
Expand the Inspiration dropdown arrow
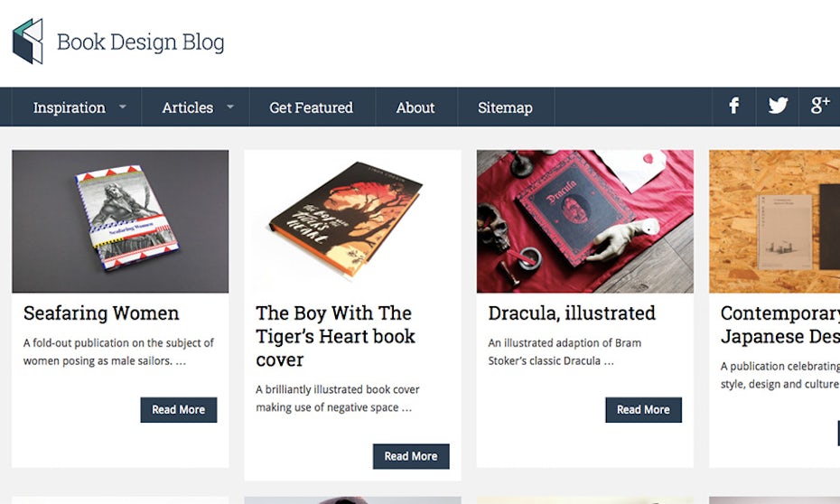[123, 107]
